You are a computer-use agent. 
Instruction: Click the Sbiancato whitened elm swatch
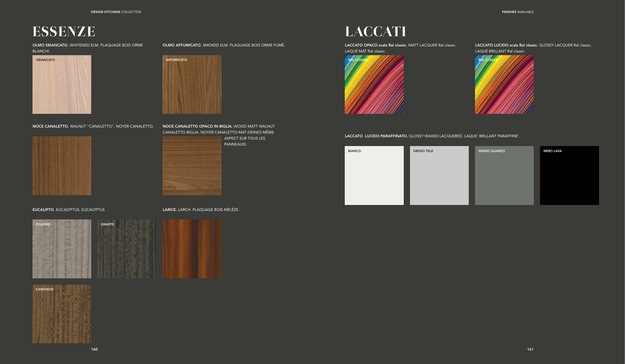[62, 84]
